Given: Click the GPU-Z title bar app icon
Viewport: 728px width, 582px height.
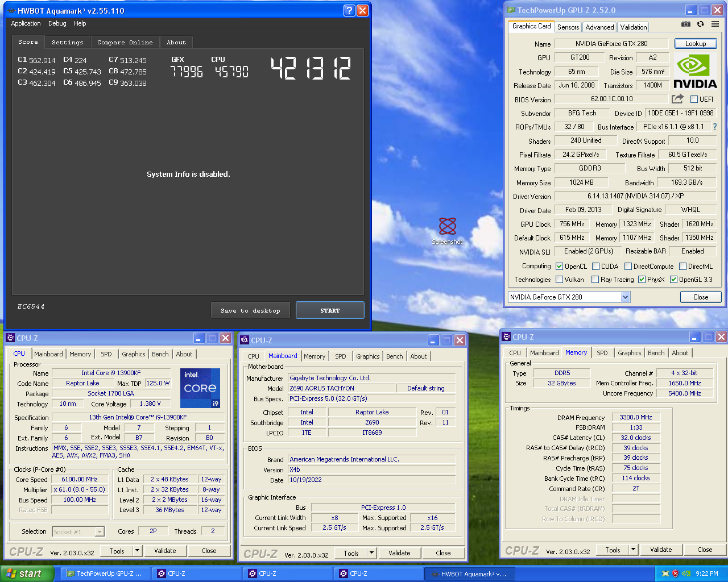Looking at the screenshot, I should coord(511,10).
